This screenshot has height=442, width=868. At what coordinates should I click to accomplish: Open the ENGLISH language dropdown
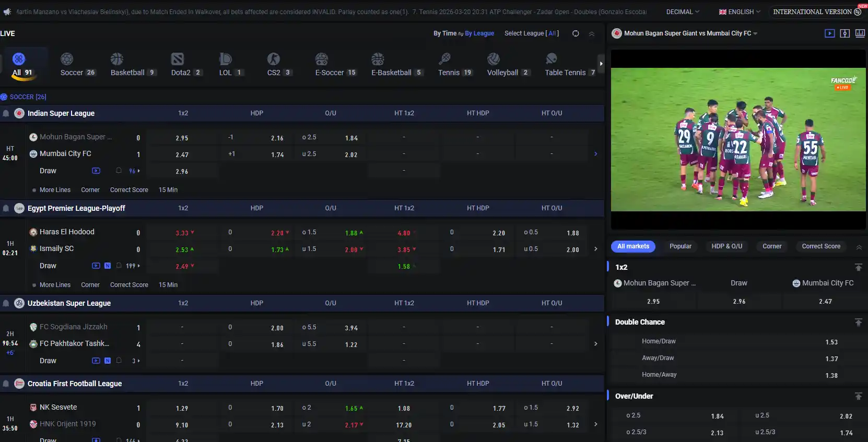point(740,11)
